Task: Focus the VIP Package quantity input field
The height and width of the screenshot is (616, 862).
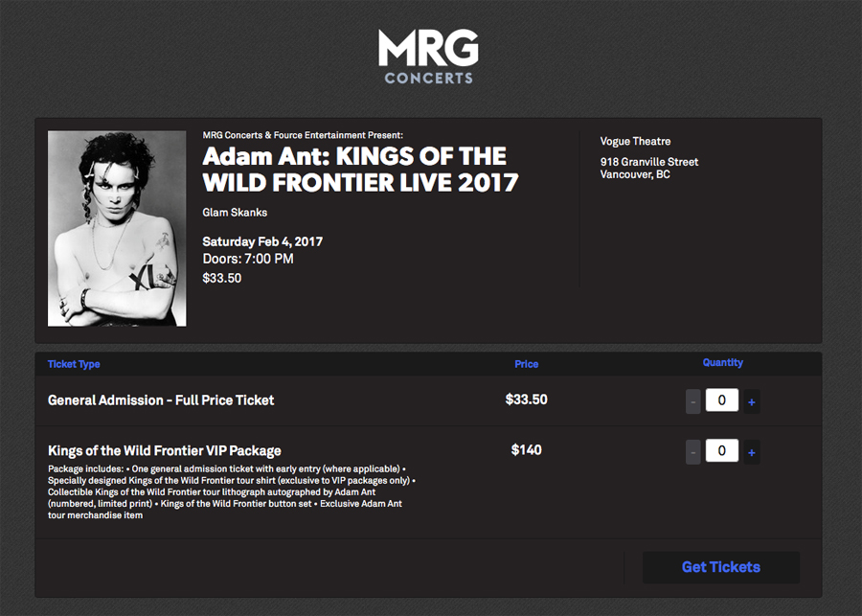Action: [x=722, y=450]
